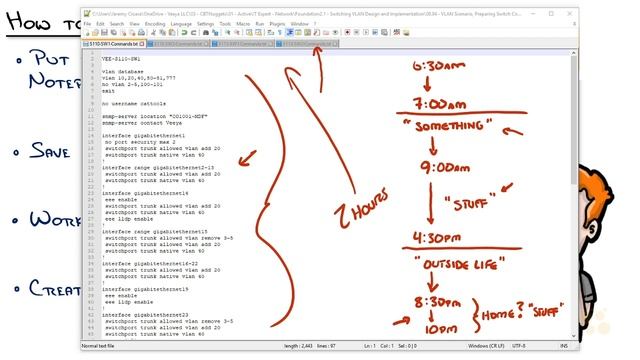Image resolution: width=640 pixels, height=360 pixels.
Task: Click the 'no port security max 2' line
Action: [140, 142]
